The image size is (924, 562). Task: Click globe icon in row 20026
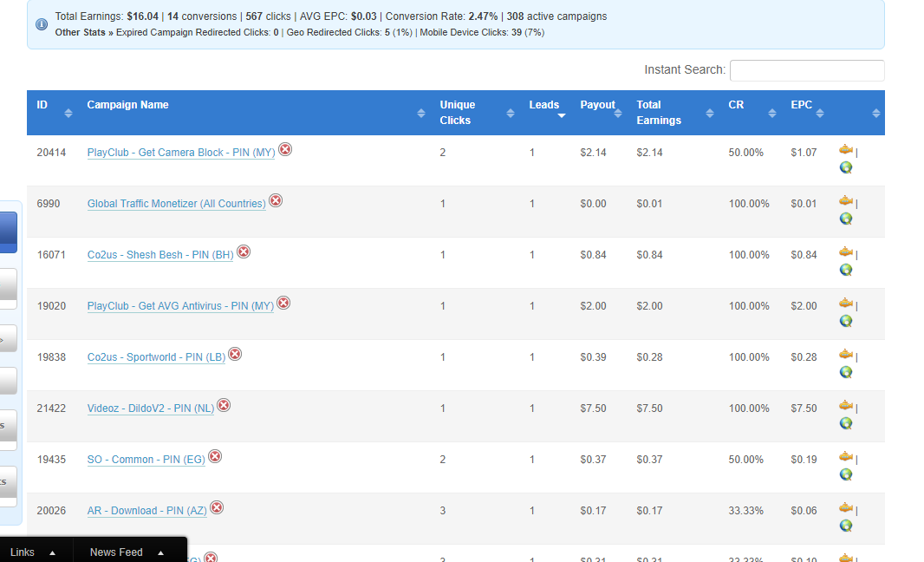[x=846, y=526]
